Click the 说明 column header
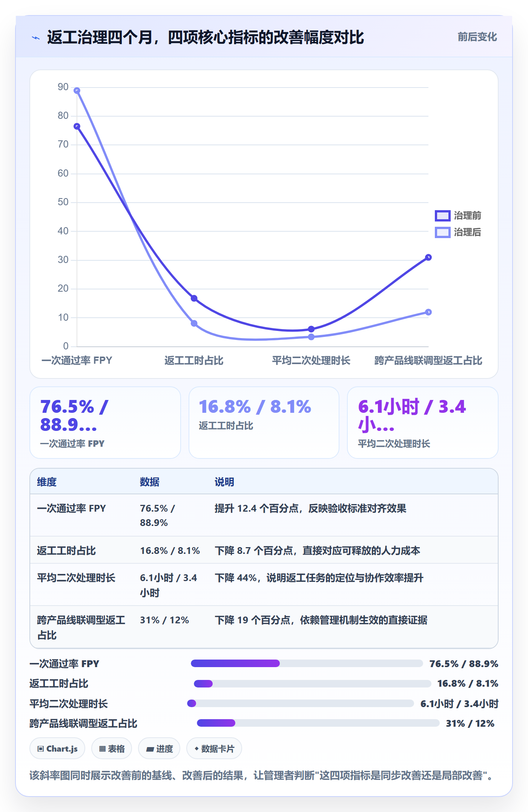The image size is (528, 812). point(224,482)
